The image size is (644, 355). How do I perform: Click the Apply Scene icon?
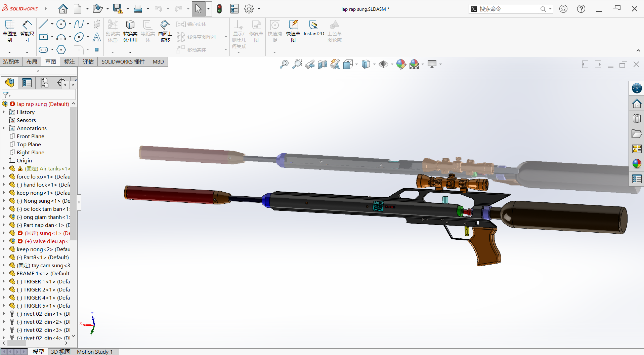pos(414,64)
